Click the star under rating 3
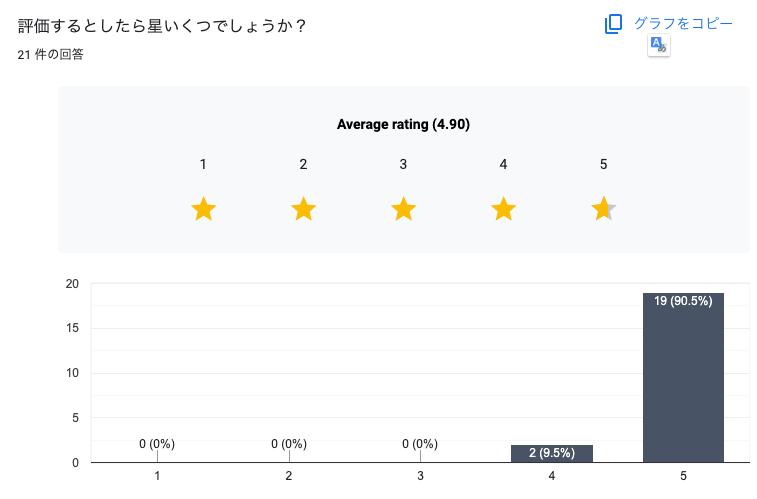Screen dimensions: 757x499 403,209
